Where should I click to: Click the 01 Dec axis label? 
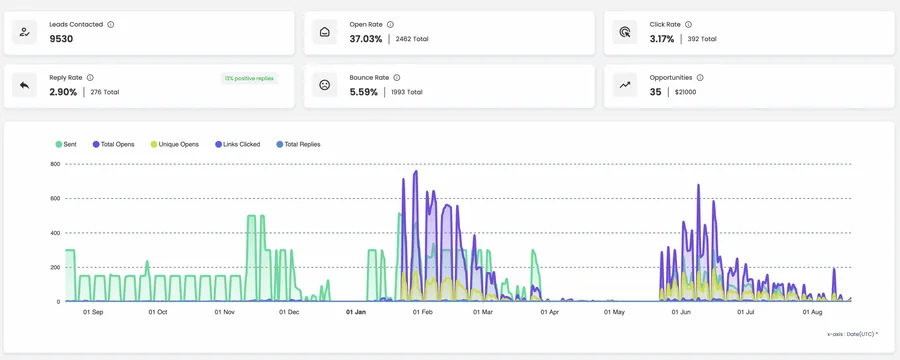[x=289, y=312]
